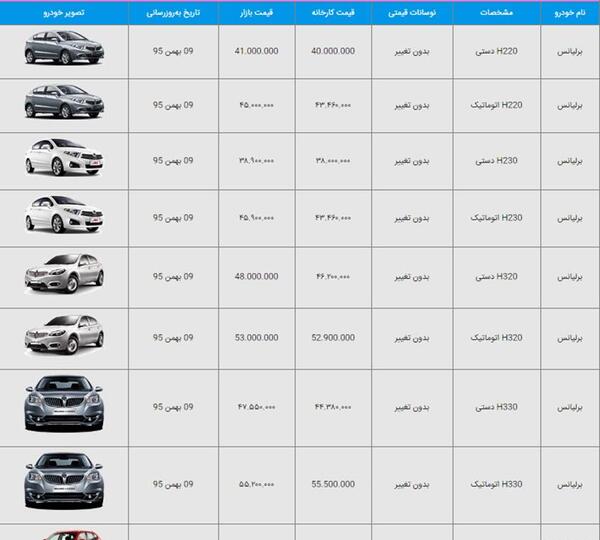The image size is (600, 540).
Task: Click the factory price in H220 اتوماتیک row
Action: [x=333, y=105]
